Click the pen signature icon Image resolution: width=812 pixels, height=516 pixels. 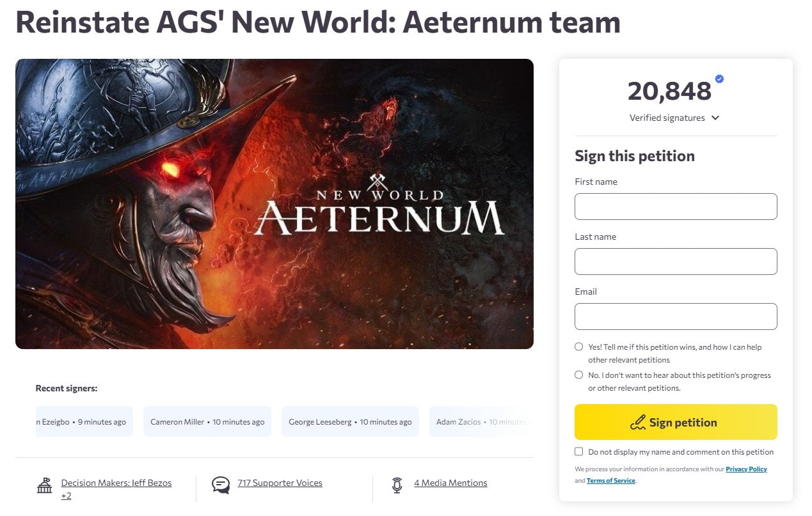[x=637, y=423]
